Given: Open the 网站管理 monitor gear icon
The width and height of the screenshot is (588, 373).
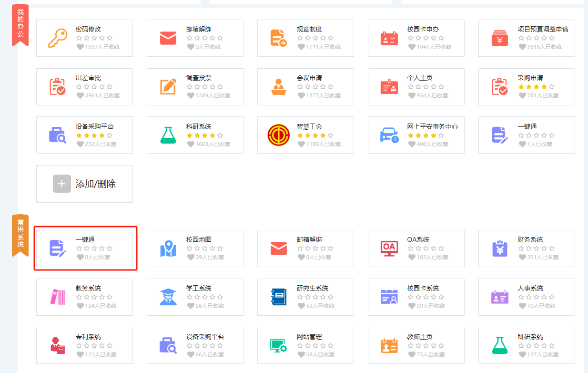Looking at the screenshot, I should pos(279,345).
